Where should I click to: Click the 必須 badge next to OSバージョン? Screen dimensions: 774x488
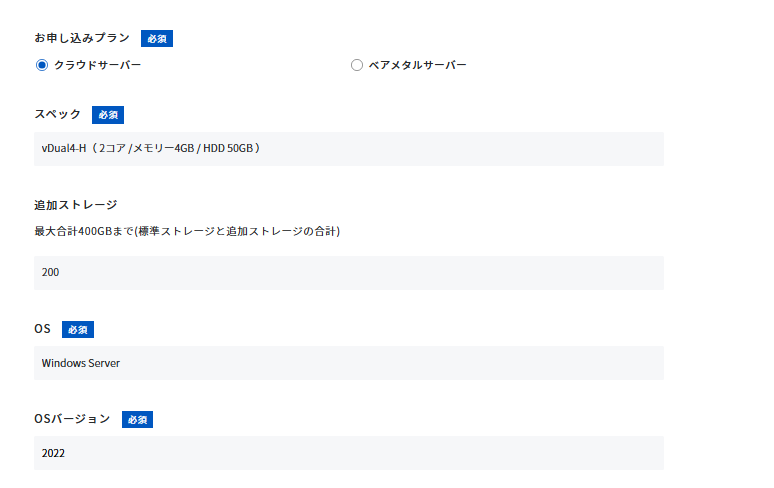(x=138, y=419)
